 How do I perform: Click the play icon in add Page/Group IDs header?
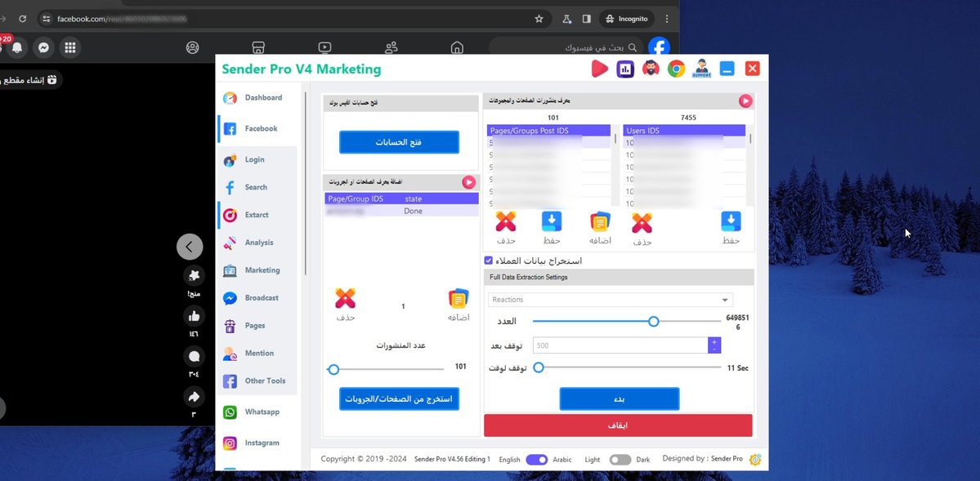469,182
